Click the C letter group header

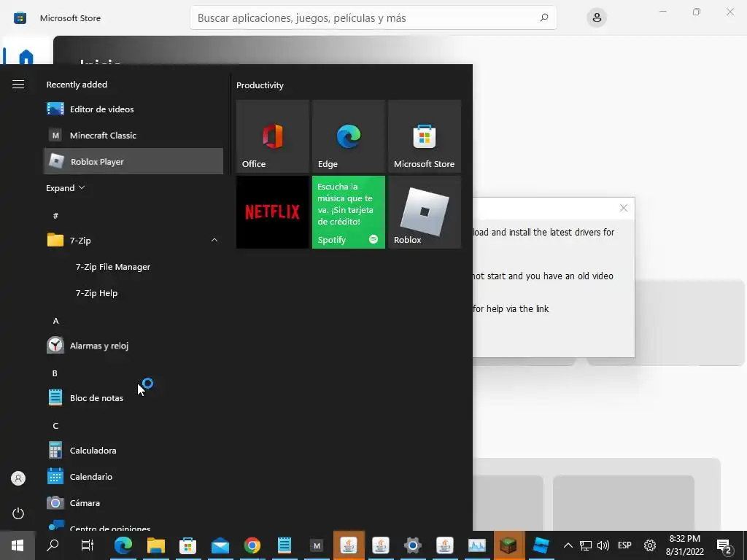pos(55,426)
